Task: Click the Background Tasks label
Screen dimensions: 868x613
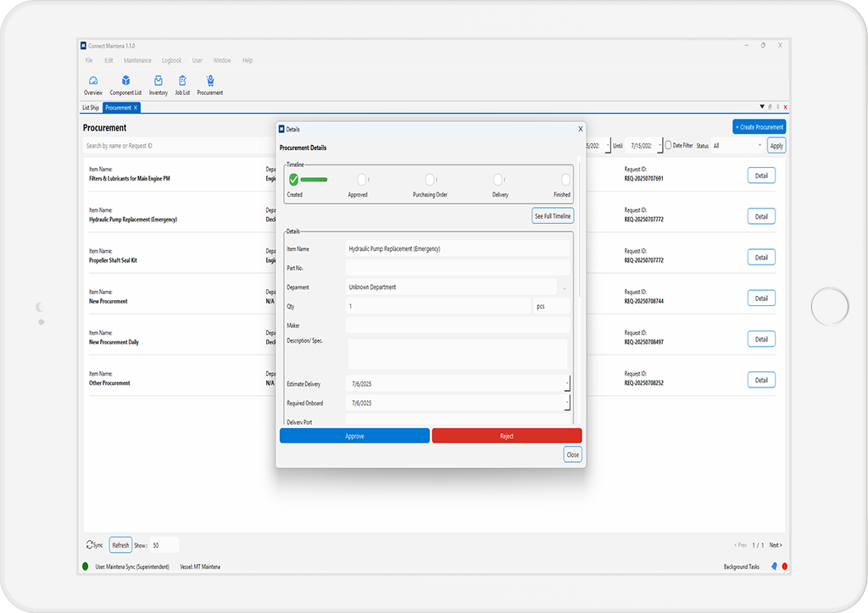Action: click(x=741, y=566)
